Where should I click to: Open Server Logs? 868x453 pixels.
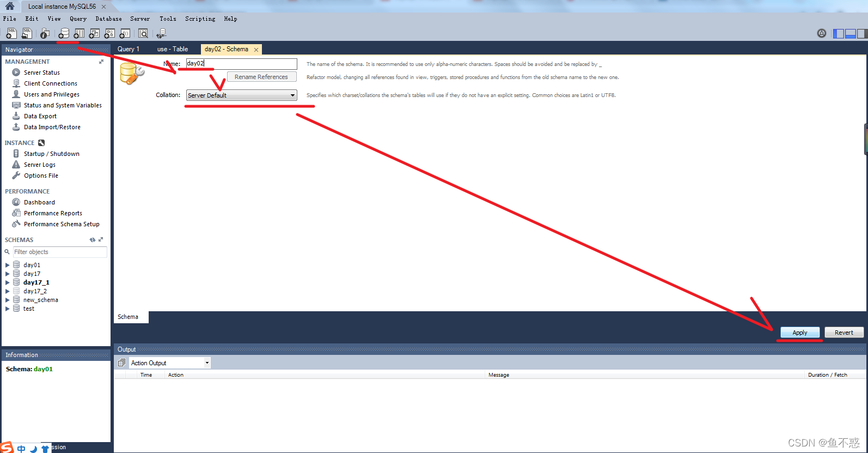click(x=40, y=165)
